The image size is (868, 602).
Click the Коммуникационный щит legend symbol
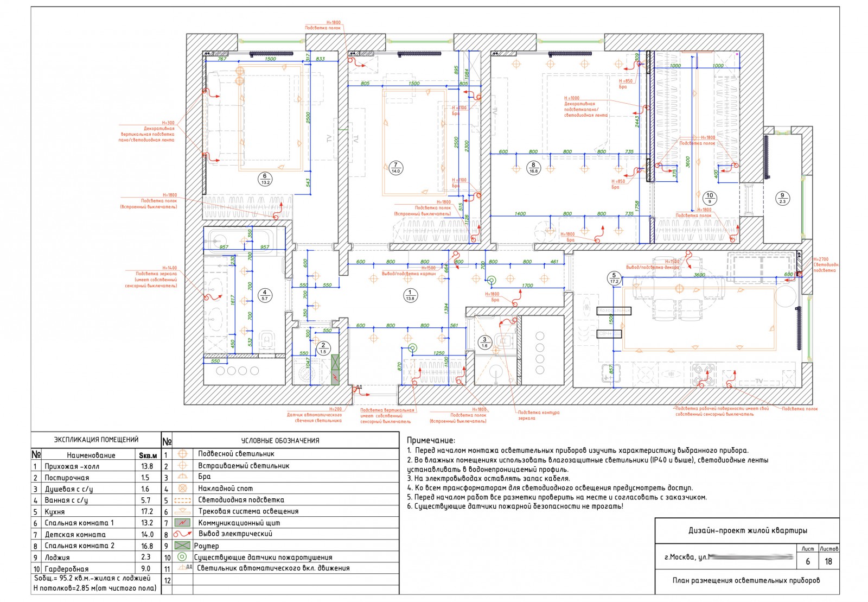pos(183,523)
